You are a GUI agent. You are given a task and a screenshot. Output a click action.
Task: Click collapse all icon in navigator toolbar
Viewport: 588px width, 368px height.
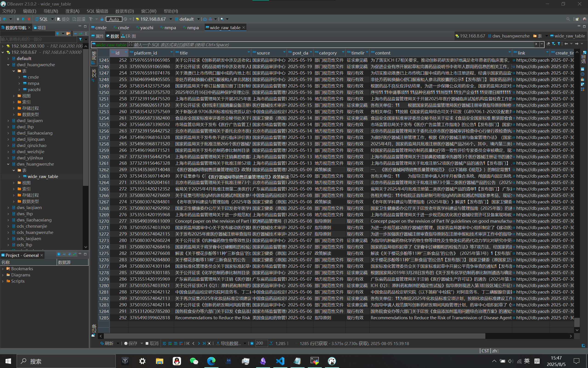(x=76, y=33)
